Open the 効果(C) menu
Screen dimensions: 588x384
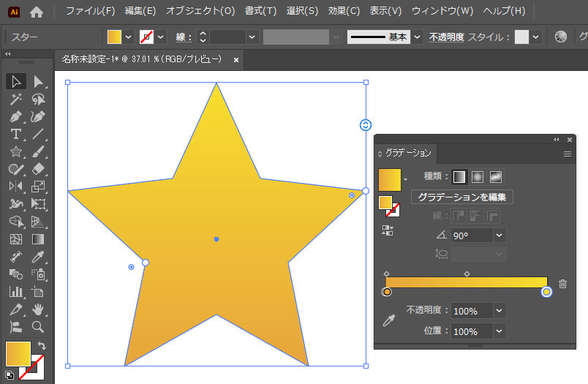344,11
